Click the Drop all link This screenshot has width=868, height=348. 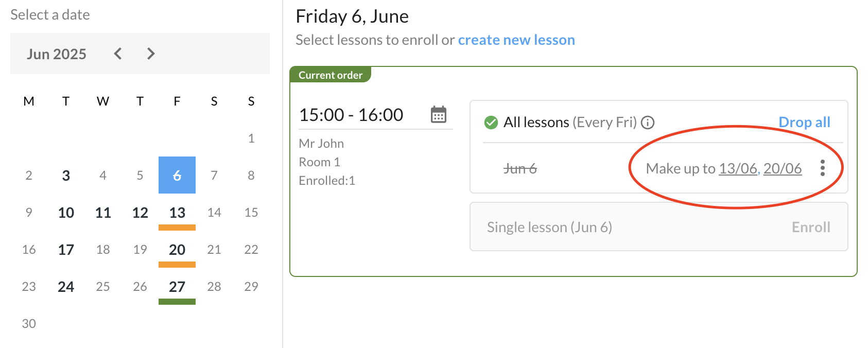pyautogui.click(x=804, y=122)
